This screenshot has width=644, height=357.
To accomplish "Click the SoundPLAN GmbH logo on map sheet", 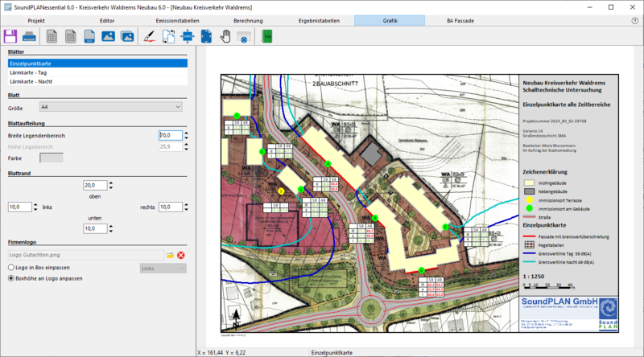I will click(569, 314).
